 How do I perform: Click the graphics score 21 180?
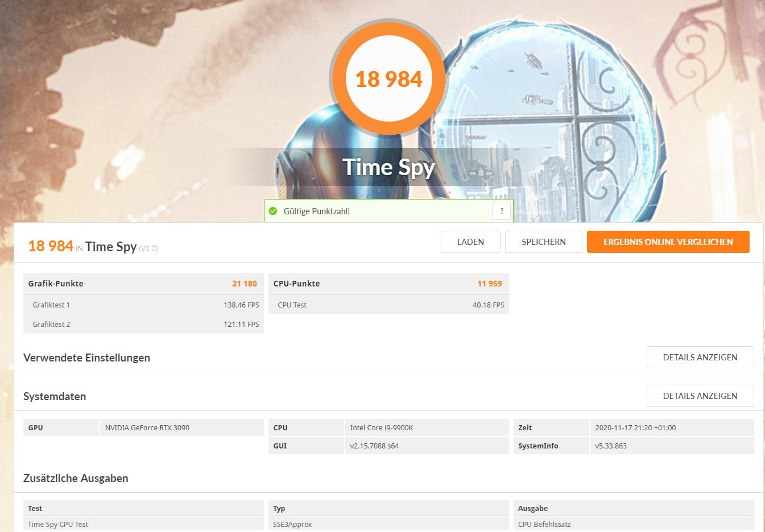tap(245, 284)
